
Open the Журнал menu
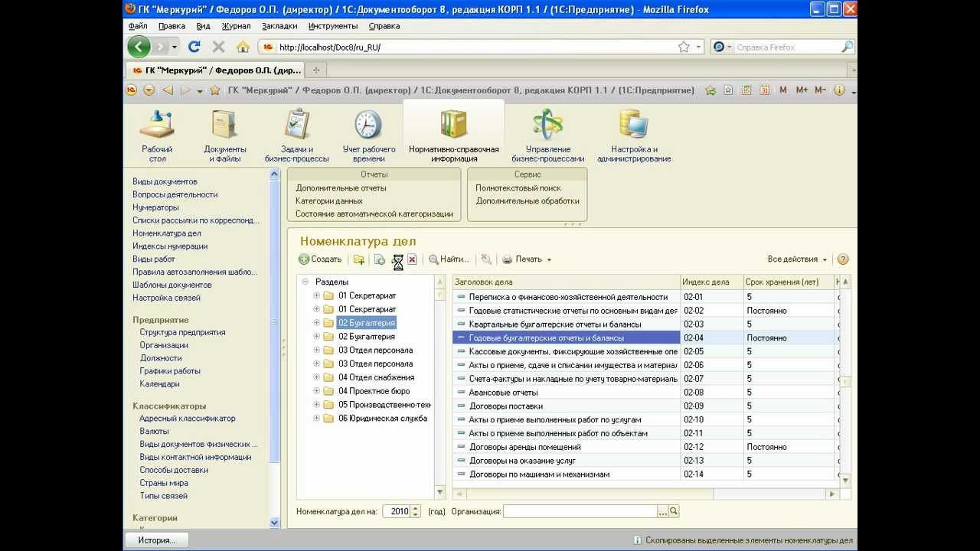(x=236, y=26)
